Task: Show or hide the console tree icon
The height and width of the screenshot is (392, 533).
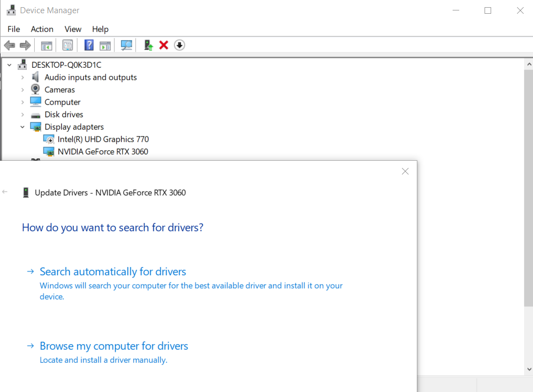Action: [x=47, y=46]
